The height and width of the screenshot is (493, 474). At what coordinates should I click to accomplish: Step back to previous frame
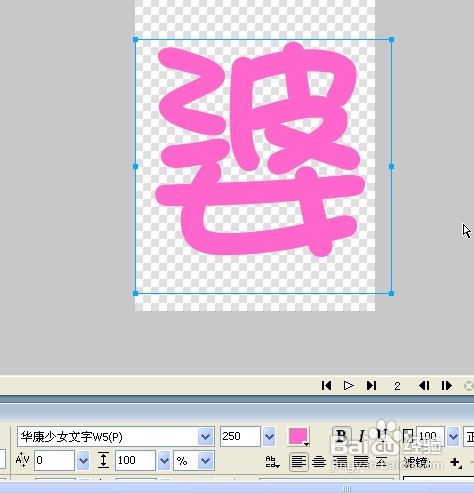(424, 386)
